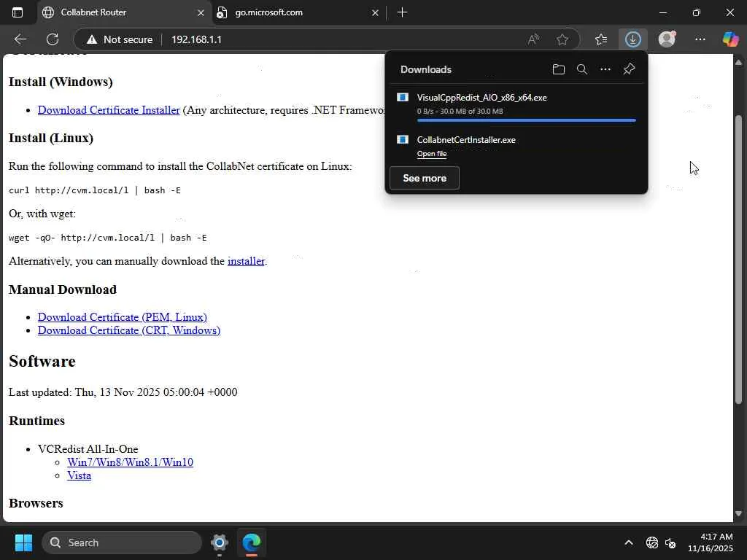Click the page scrollbar down arrow
This screenshot has width=747, height=560.
738,514
